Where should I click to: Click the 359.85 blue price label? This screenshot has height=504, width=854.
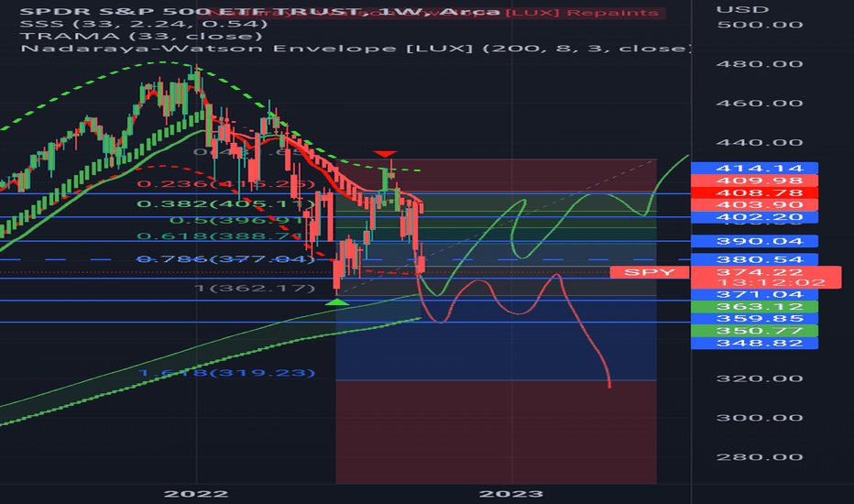pyautogui.click(x=754, y=319)
